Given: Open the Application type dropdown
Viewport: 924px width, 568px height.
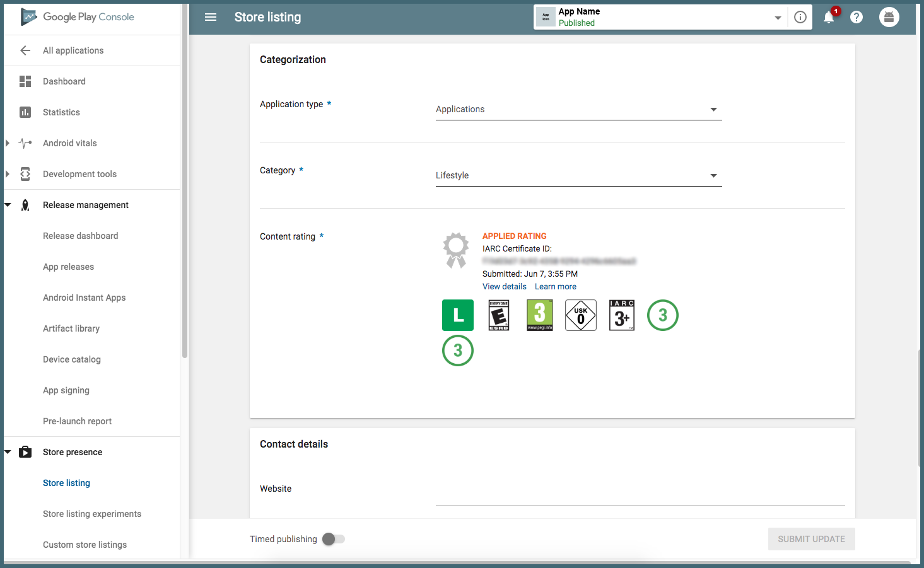Looking at the screenshot, I should click(578, 110).
